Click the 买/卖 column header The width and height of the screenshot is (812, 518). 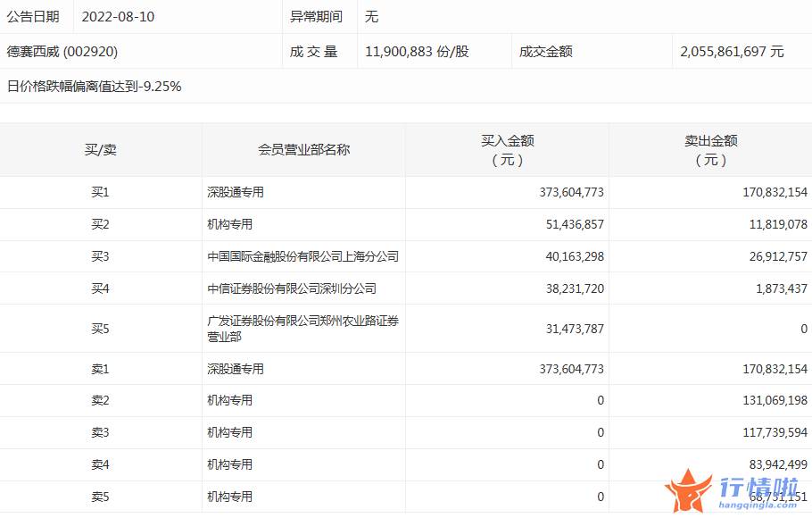coord(101,150)
